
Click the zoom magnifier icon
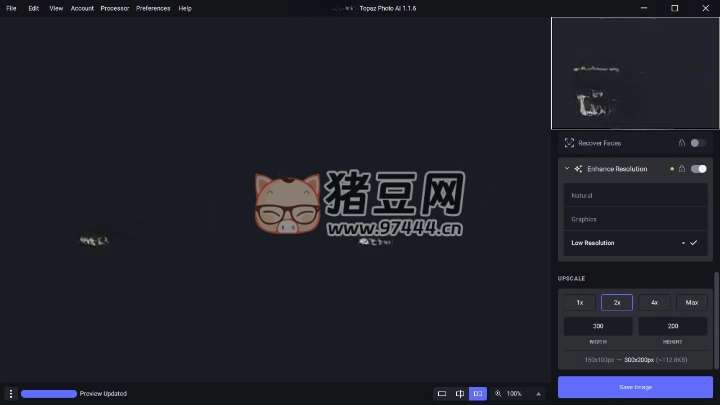(x=498, y=394)
